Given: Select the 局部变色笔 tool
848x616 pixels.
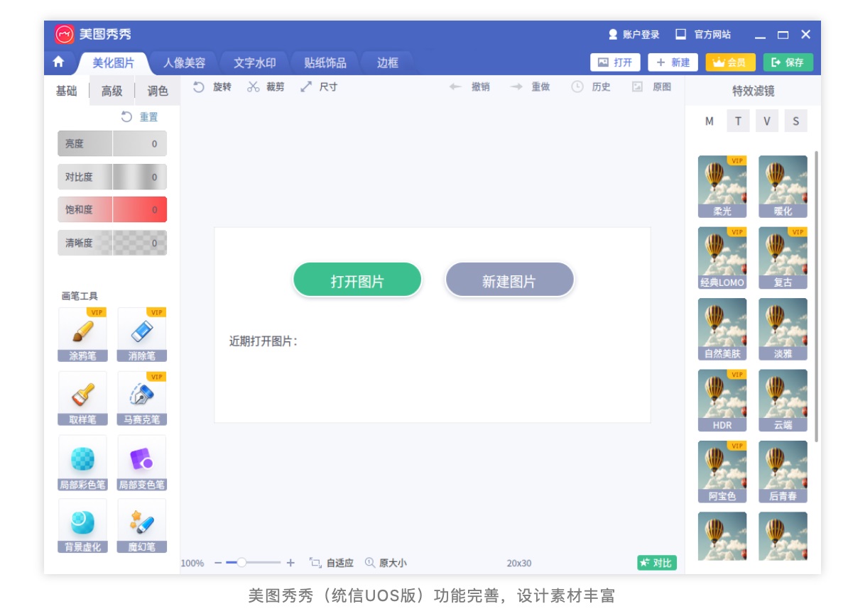Looking at the screenshot, I should 142,463.
